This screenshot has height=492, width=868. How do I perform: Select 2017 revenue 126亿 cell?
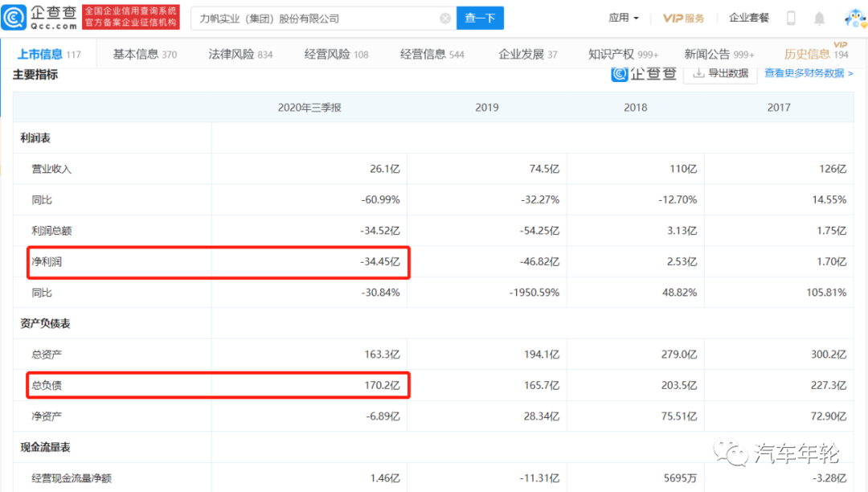833,169
